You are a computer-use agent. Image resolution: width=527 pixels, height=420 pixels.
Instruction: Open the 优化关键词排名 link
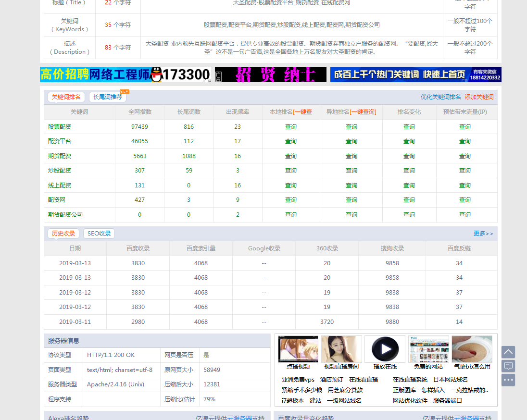click(x=440, y=97)
